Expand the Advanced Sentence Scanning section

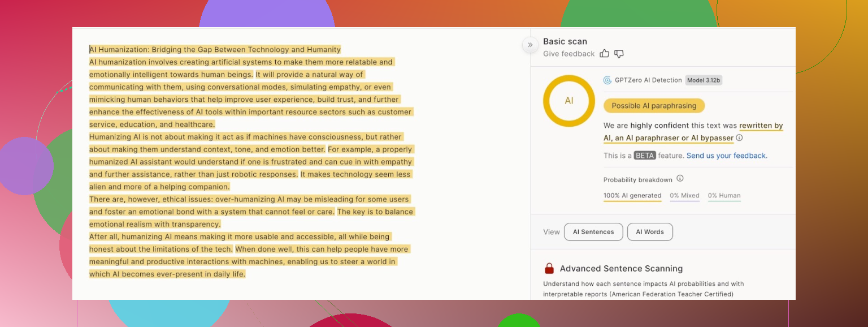point(621,269)
